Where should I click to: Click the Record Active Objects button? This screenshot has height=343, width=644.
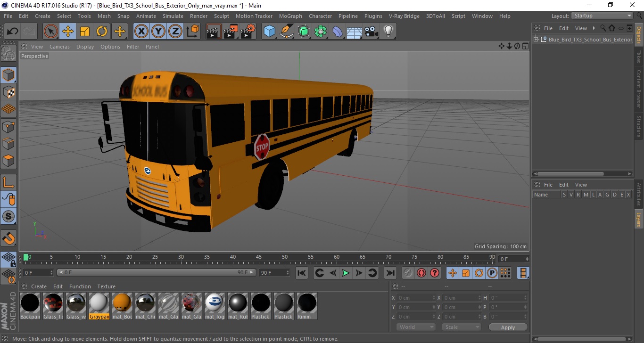[408, 273]
